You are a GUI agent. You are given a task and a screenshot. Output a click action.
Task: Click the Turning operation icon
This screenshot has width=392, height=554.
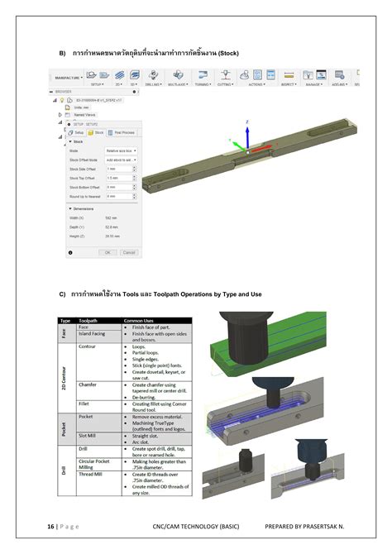203,75
